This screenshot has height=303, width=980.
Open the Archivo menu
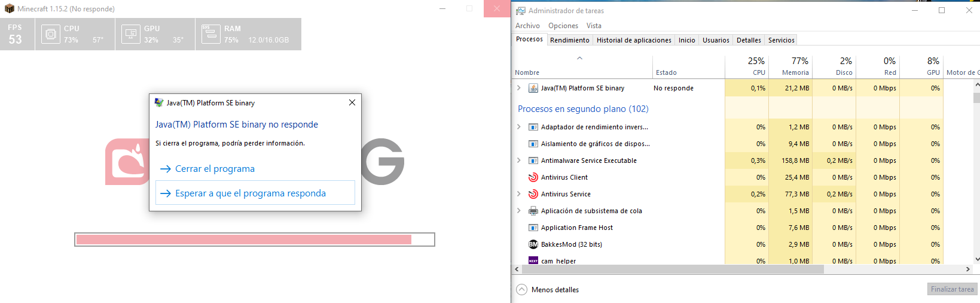click(527, 26)
